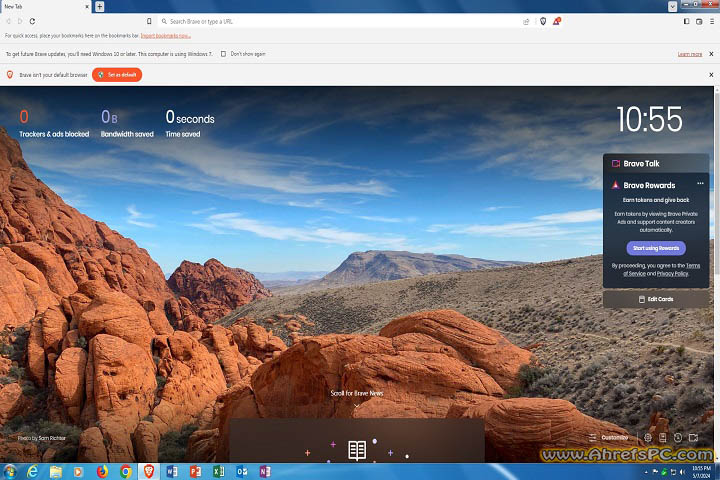The image size is (720, 480).
Task: Click the share icon in the address bar
Action: [x=526, y=22]
